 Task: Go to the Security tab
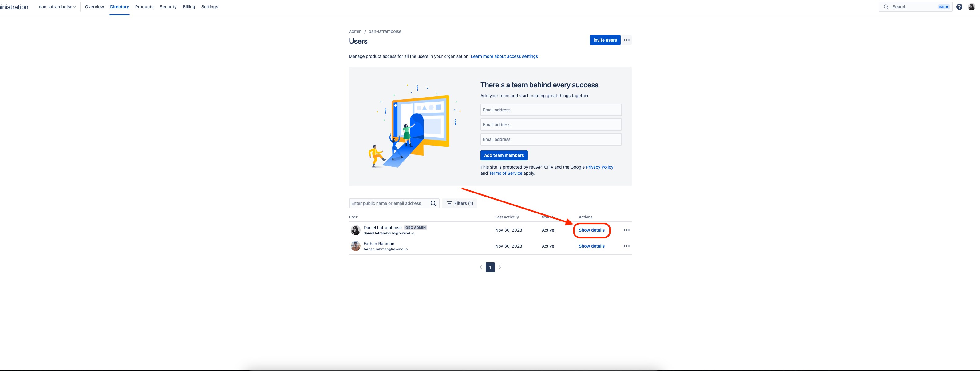pyautogui.click(x=168, y=7)
